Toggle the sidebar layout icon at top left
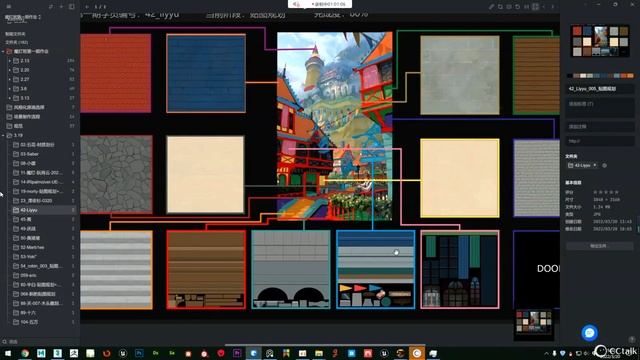The image size is (640, 360). point(71,7)
